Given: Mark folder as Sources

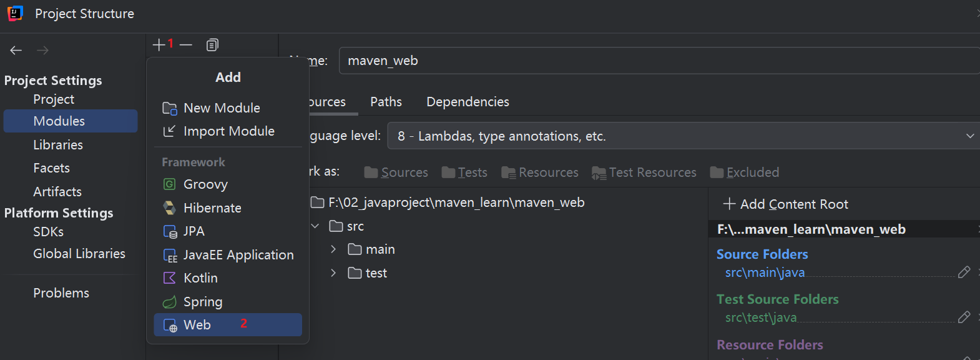Looking at the screenshot, I should click(x=396, y=172).
